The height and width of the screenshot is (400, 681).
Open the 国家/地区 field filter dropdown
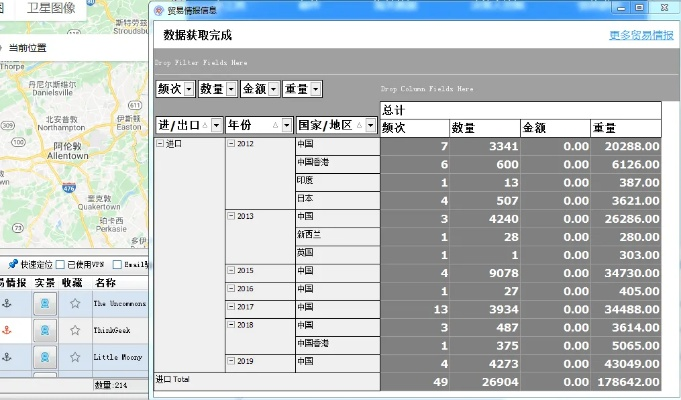(x=370, y=125)
